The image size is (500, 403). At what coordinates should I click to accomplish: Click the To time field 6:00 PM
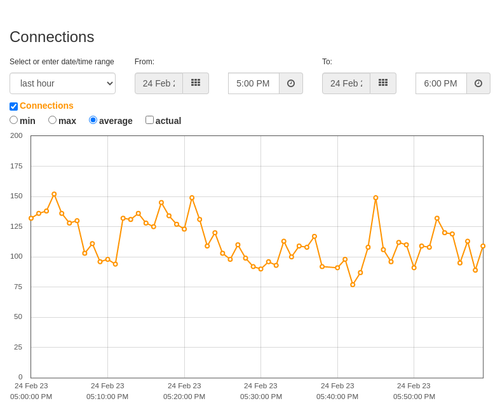tap(441, 83)
